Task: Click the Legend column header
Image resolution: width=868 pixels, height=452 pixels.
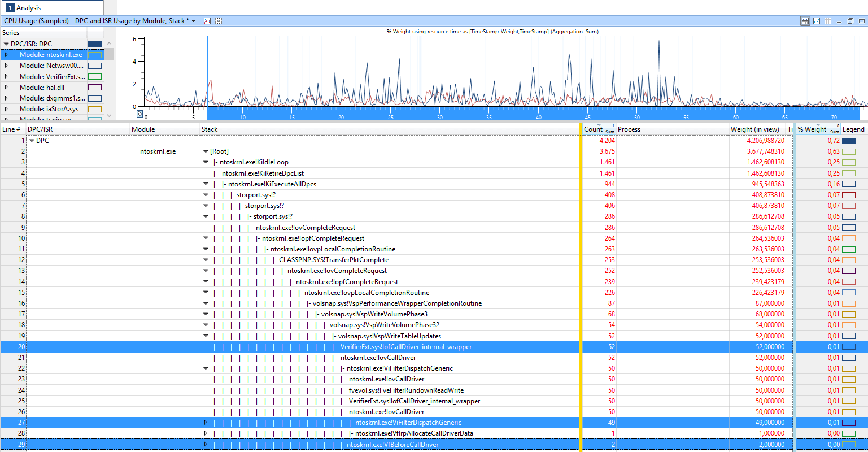Action: (x=854, y=129)
